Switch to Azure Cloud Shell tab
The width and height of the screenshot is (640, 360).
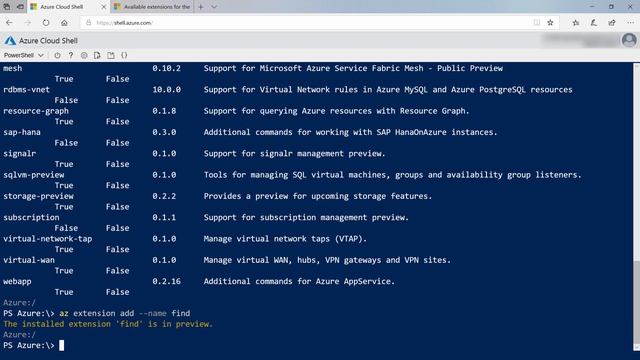(x=69, y=7)
